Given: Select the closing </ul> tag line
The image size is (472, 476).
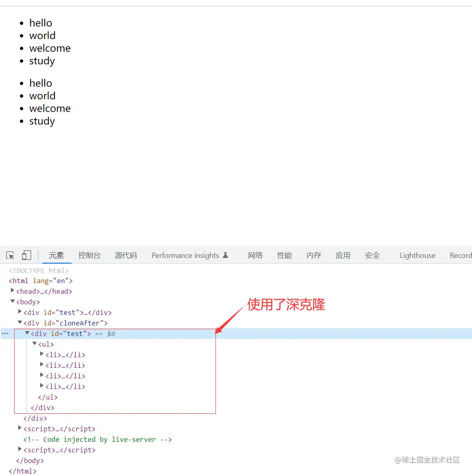Looking at the screenshot, I should point(48,397).
